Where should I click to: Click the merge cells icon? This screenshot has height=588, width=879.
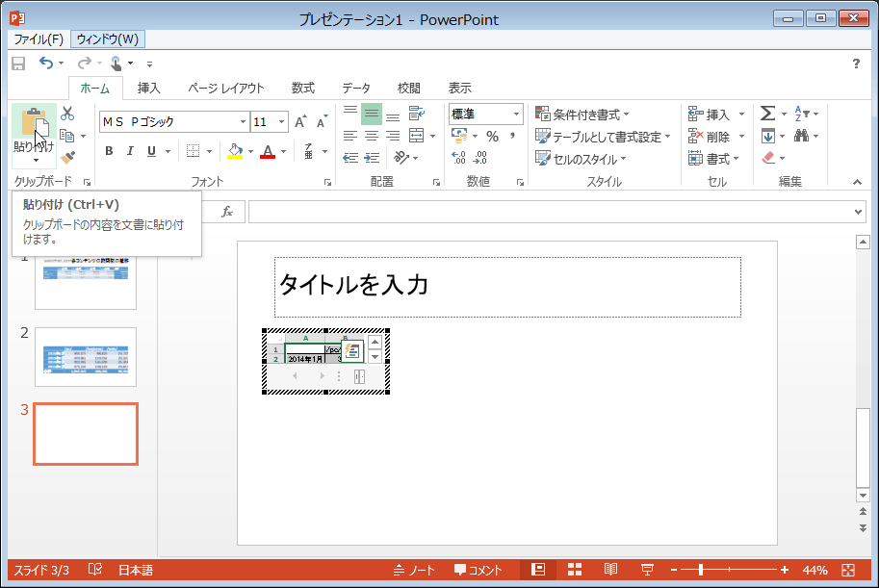click(417, 136)
